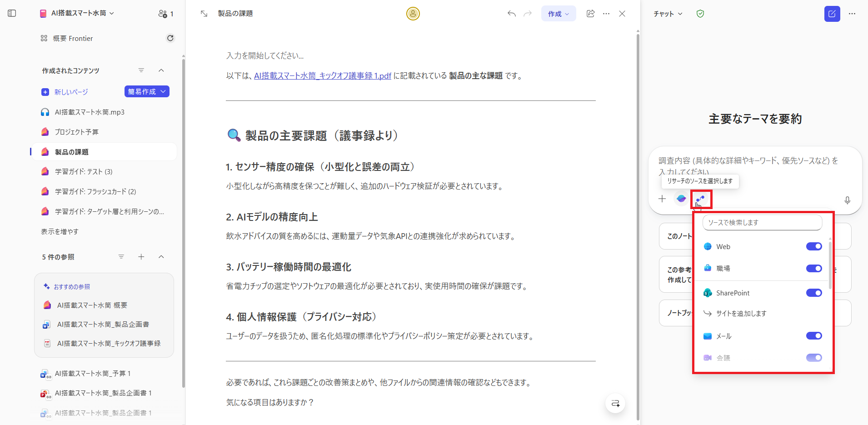
Task: Open sharing options via the share icon
Action: tap(590, 14)
